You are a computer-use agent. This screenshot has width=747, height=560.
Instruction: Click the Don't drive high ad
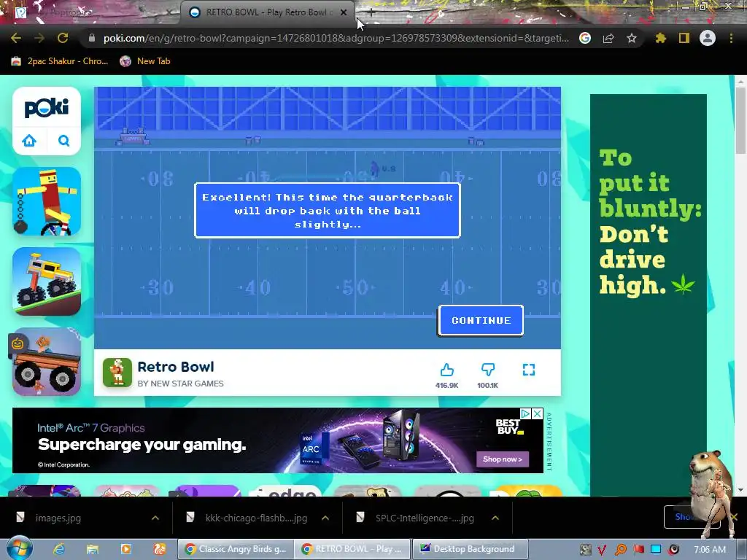click(649, 295)
